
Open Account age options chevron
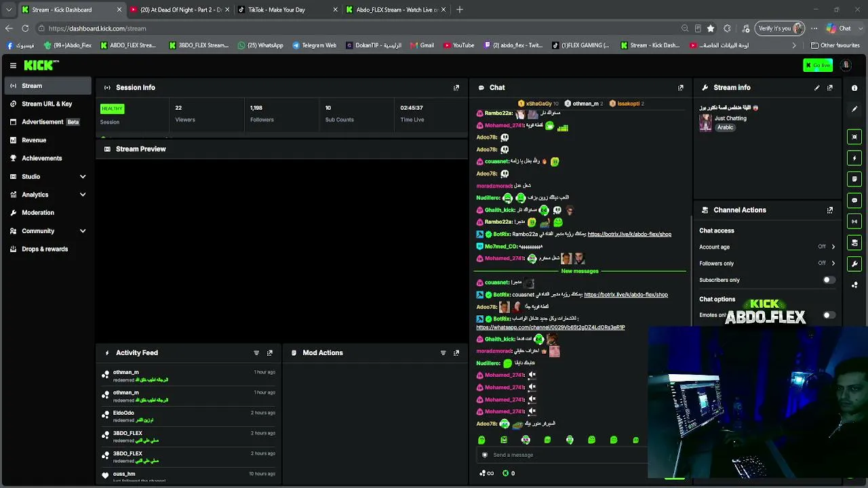click(x=833, y=247)
